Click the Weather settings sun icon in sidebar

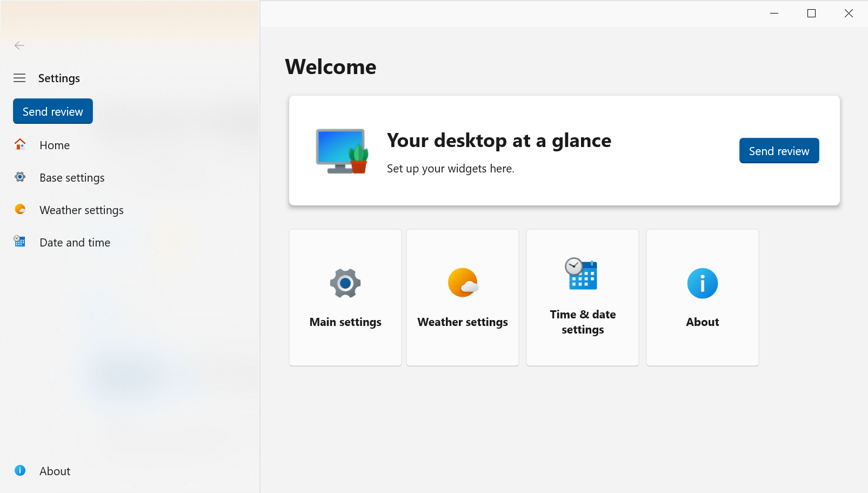(19, 210)
